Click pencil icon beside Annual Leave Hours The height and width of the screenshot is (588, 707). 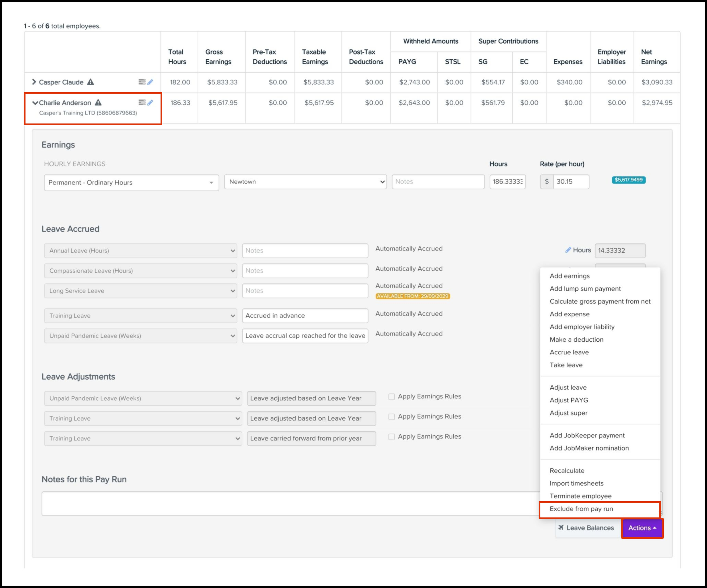click(x=568, y=250)
